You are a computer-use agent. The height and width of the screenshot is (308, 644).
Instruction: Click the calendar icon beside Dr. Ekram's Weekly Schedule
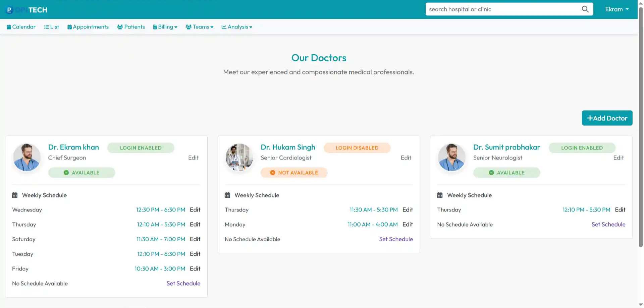tap(15, 195)
